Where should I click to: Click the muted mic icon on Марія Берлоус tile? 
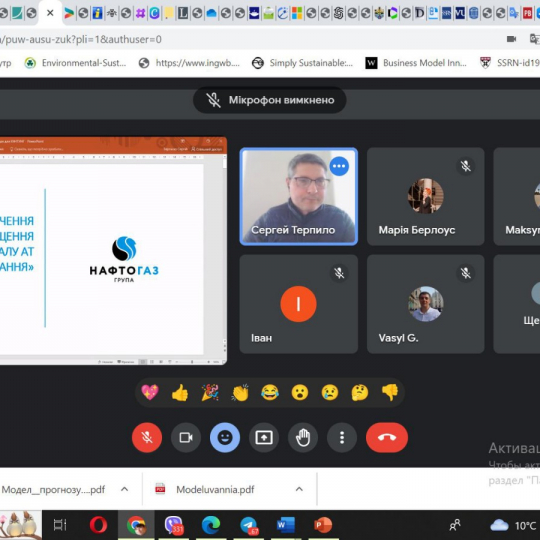466,166
